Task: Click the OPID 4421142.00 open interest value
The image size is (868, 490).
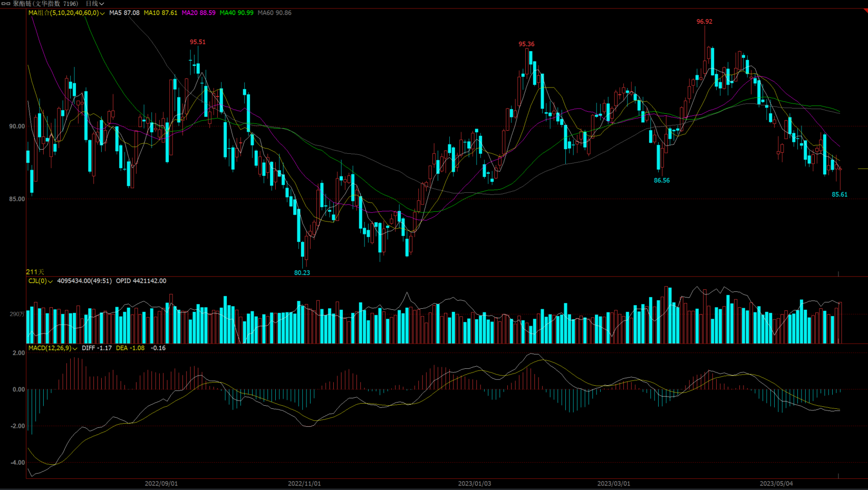Action: [x=141, y=281]
